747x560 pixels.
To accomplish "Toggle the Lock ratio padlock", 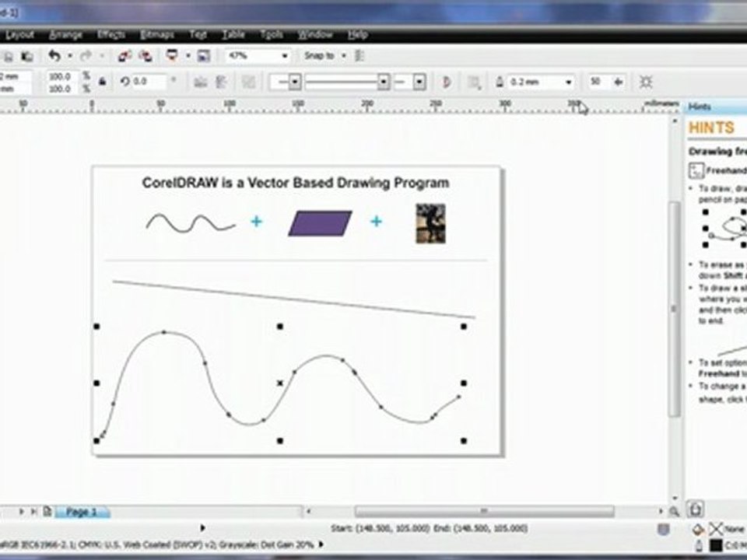I will (102, 82).
